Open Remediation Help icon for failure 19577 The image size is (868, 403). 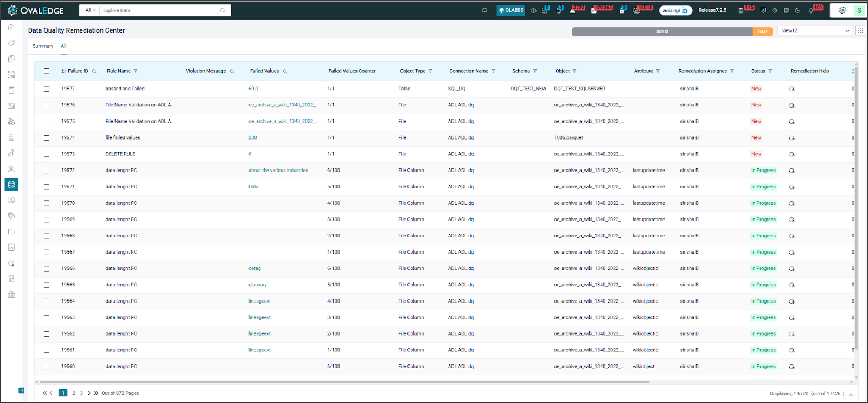tap(792, 89)
